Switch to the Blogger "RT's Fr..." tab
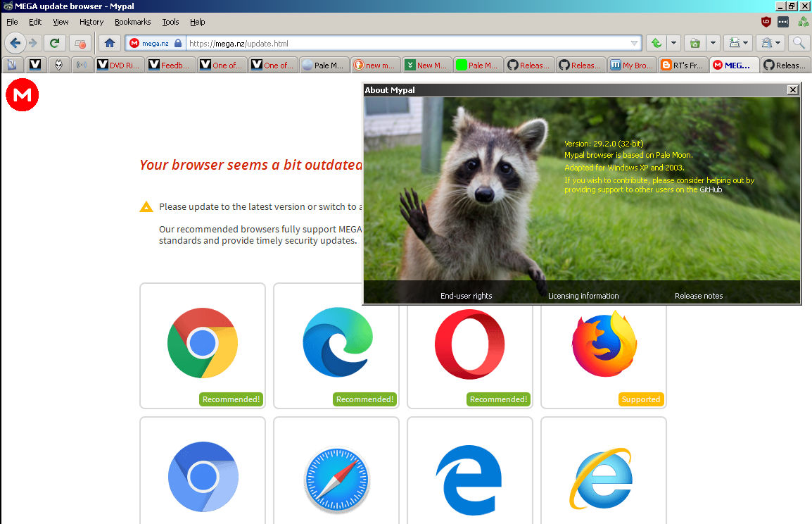812x524 pixels. pos(683,65)
